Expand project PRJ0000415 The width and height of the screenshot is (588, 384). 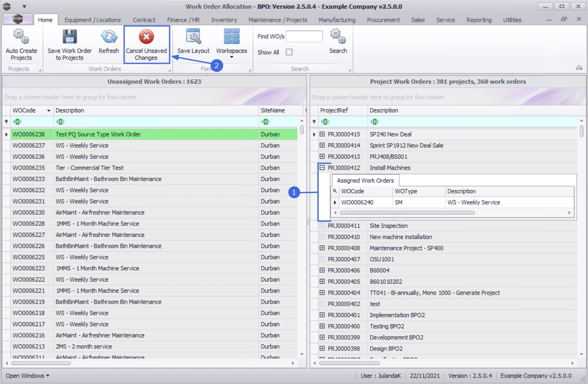(322, 134)
